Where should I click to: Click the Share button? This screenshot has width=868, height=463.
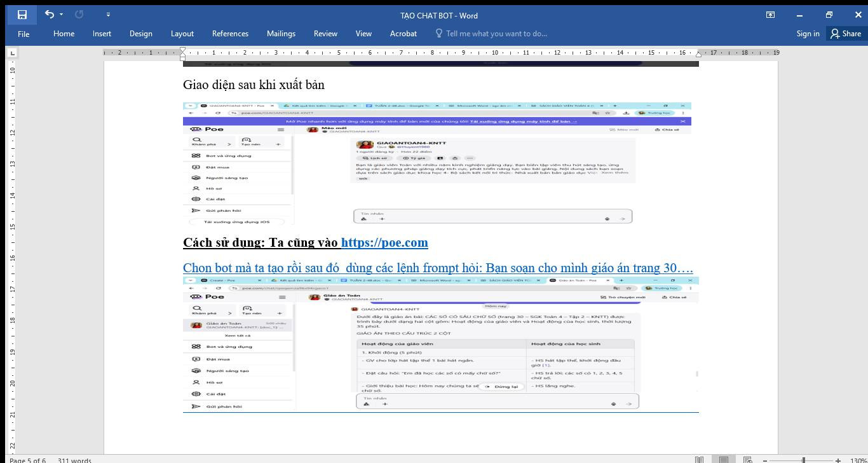click(x=846, y=34)
